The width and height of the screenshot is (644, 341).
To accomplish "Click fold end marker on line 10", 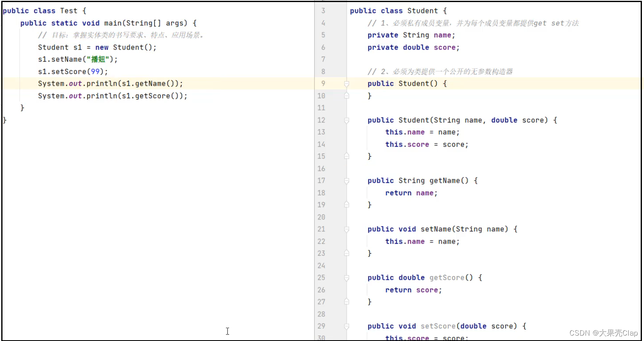I will (347, 96).
